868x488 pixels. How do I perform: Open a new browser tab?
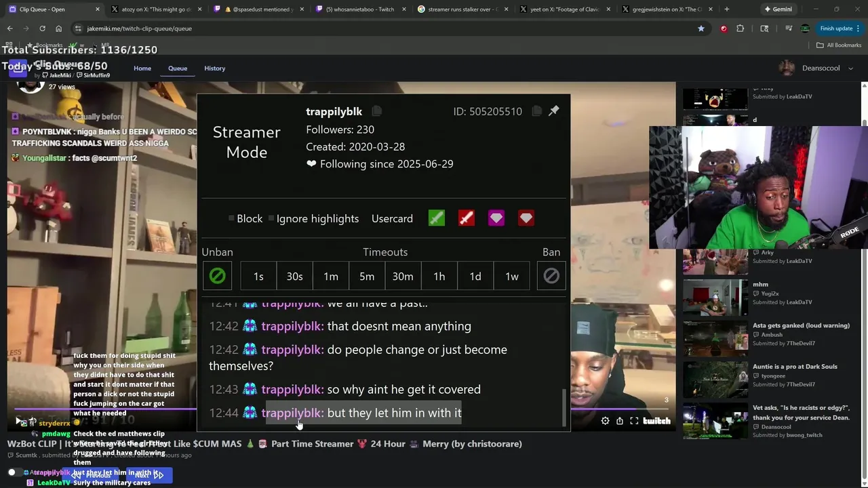point(727,9)
